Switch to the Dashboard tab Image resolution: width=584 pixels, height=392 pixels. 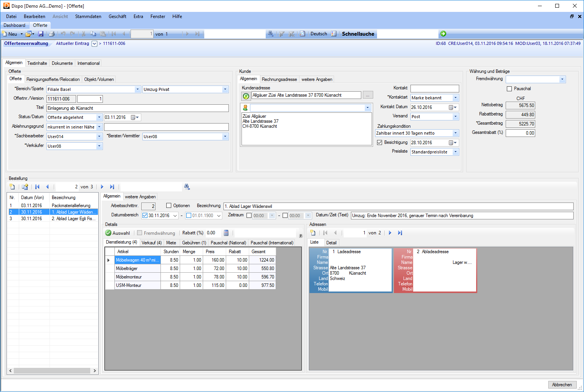(x=15, y=25)
